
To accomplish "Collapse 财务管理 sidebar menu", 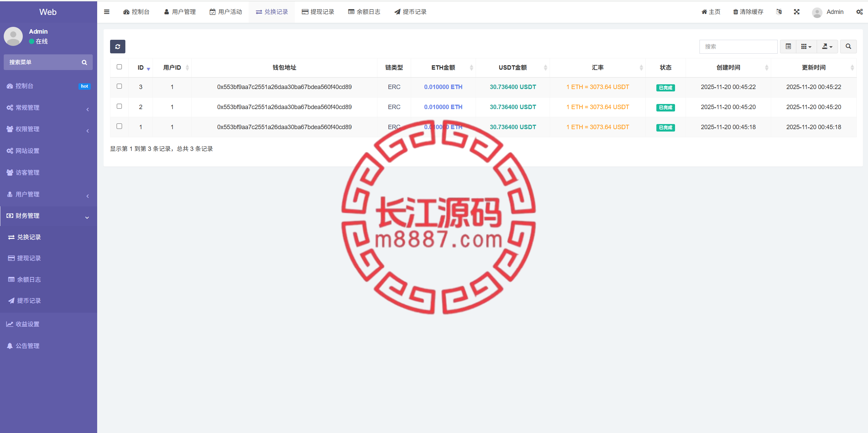I will pos(49,216).
